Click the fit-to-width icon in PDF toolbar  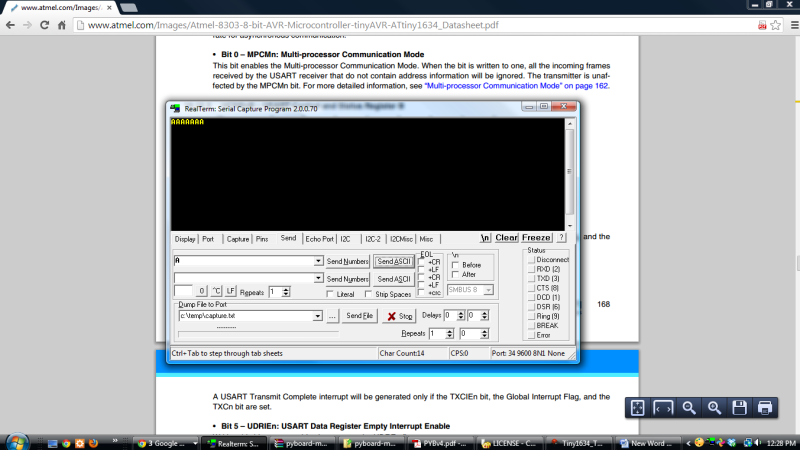point(663,407)
